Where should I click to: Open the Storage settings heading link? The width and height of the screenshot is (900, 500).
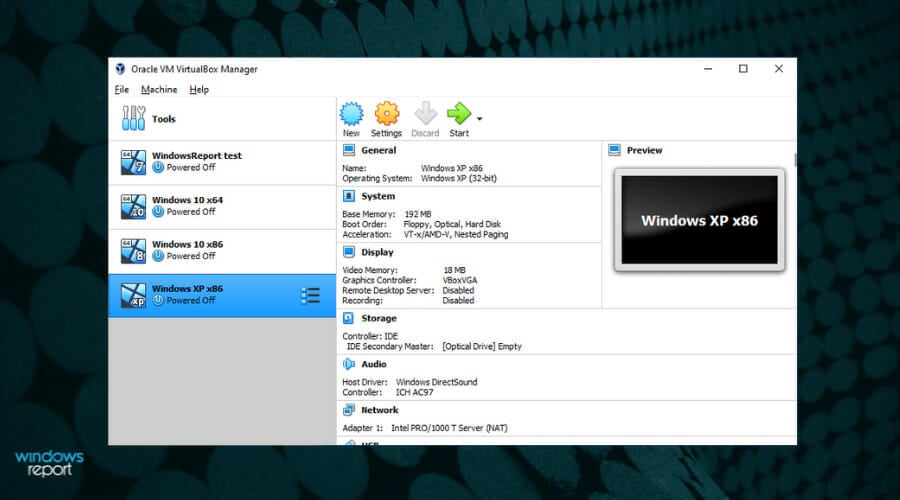(379, 318)
